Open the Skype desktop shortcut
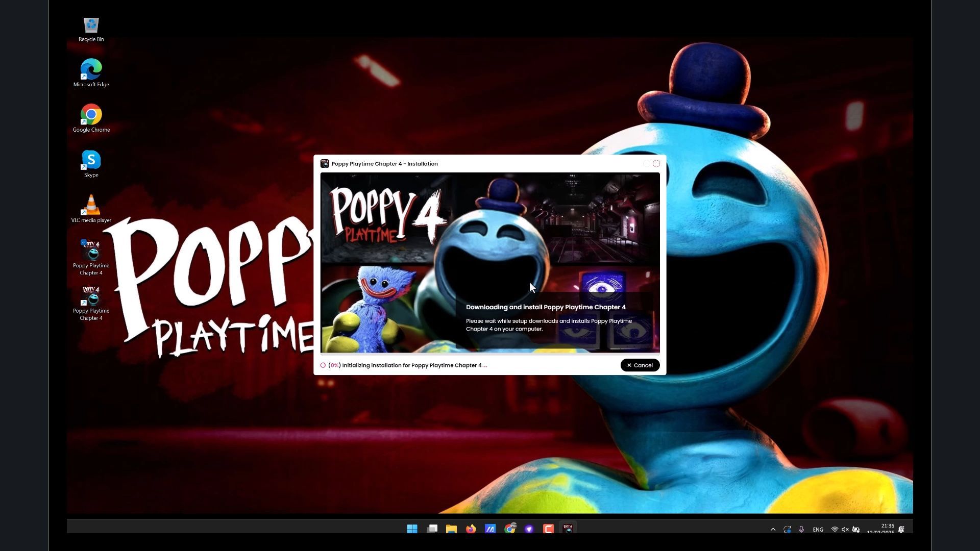980x551 pixels. pos(91,164)
